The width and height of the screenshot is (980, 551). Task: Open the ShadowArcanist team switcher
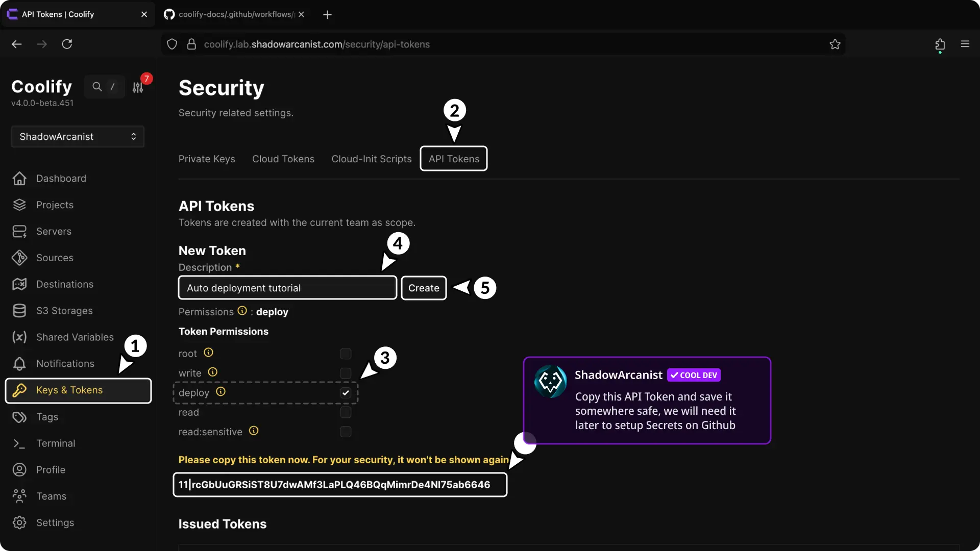pyautogui.click(x=77, y=136)
